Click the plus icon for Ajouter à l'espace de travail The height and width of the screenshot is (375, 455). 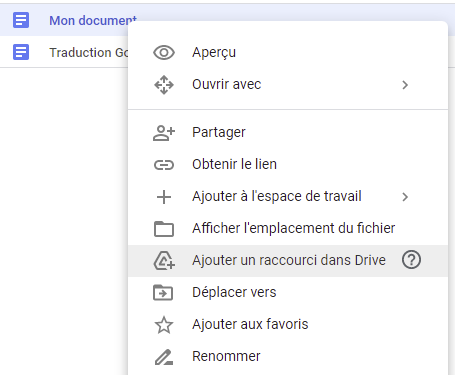click(x=164, y=197)
